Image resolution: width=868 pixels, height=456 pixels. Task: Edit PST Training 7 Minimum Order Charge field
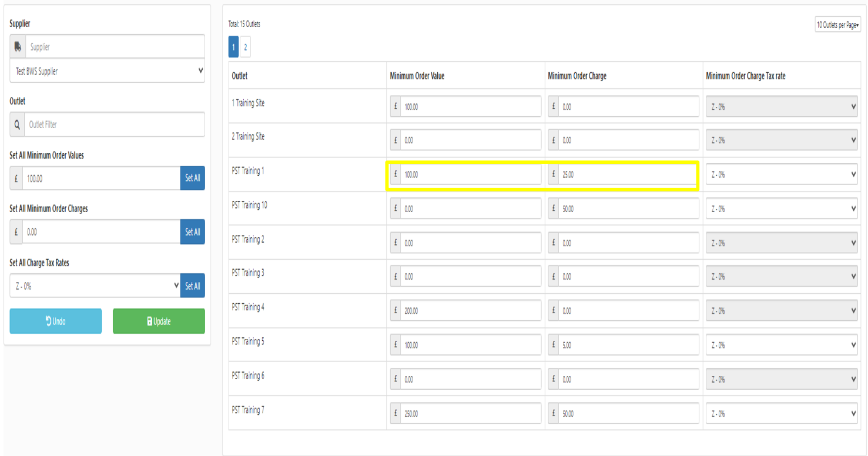(x=628, y=414)
